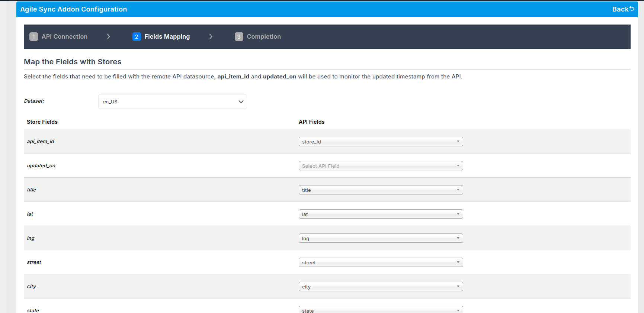
Task: Open the title API field dropdown
Action: [x=381, y=190]
